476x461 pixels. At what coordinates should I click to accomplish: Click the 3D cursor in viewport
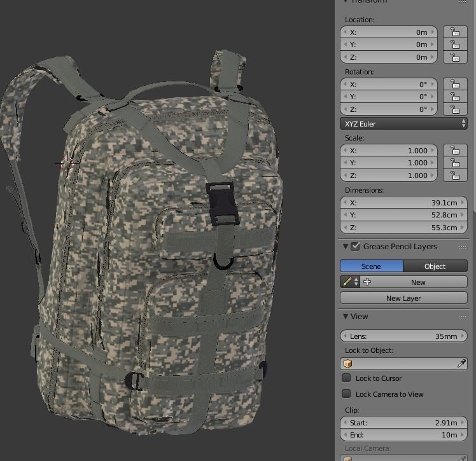[67, 163]
